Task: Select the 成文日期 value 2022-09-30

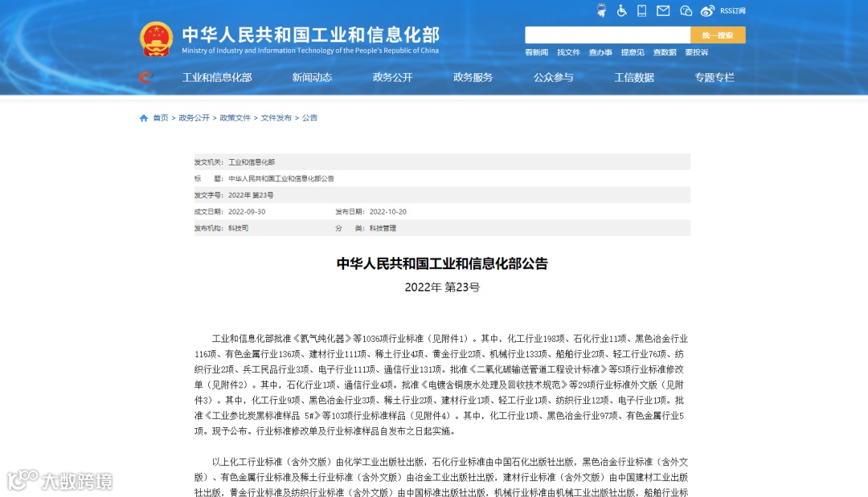Action: click(x=247, y=212)
